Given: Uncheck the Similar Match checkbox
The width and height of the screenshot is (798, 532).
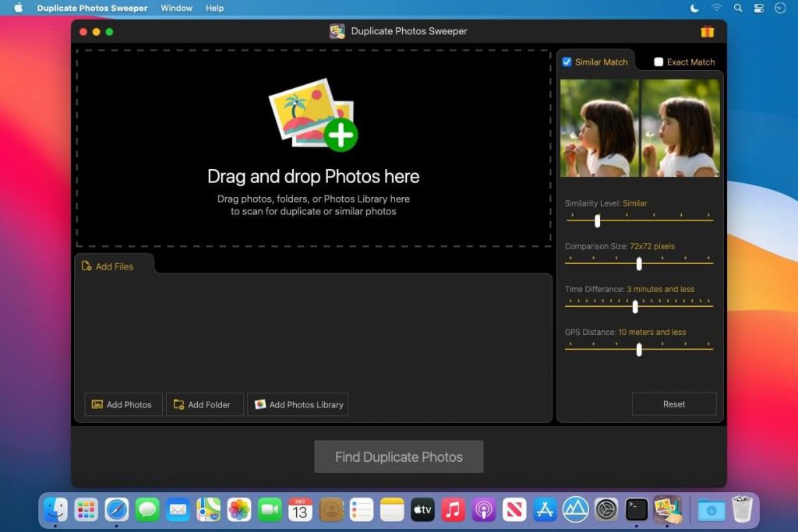Looking at the screenshot, I should tap(567, 61).
